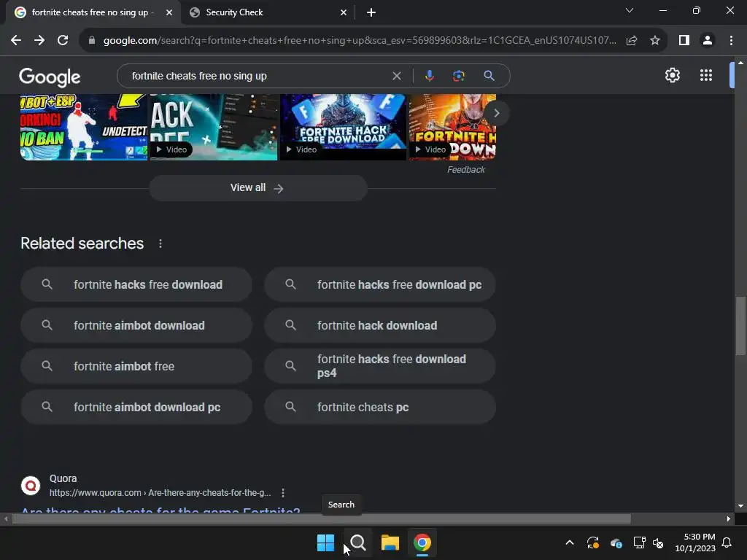Viewport: 747px width, 560px height.
Task: Search 'fortnite aimbot download'
Action: tap(136, 326)
